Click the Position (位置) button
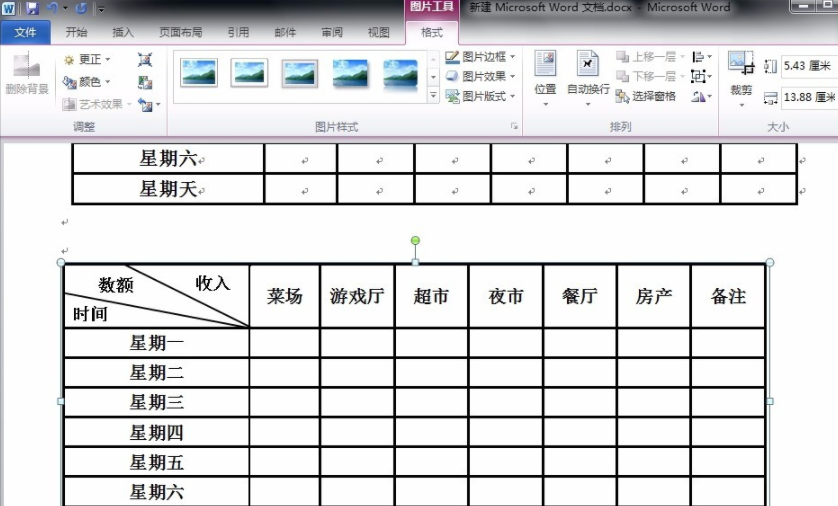The width and height of the screenshot is (838, 506). (545, 77)
